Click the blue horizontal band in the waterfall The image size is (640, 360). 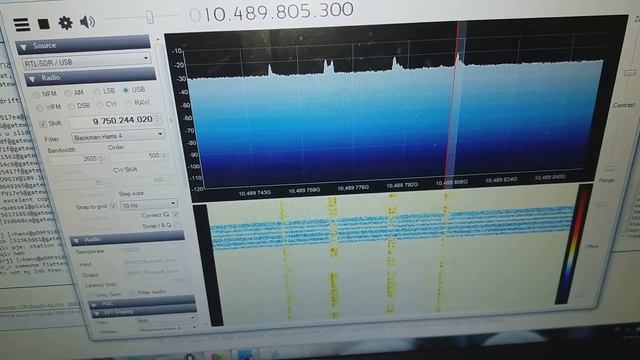[392, 229]
